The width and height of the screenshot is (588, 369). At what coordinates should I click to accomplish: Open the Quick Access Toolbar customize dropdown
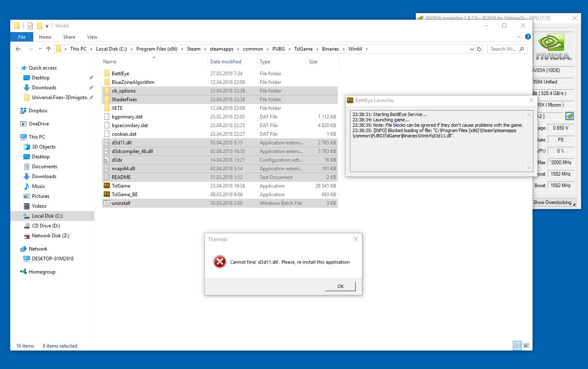pos(47,26)
